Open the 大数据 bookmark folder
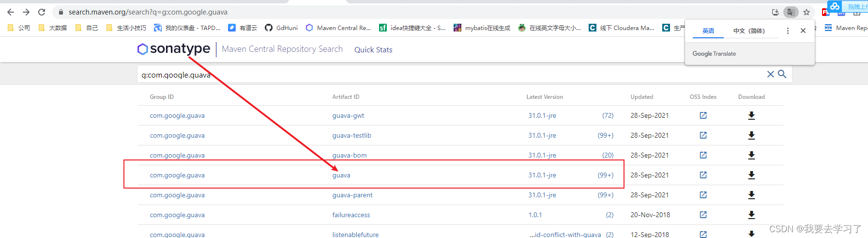 pyautogui.click(x=52, y=28)
